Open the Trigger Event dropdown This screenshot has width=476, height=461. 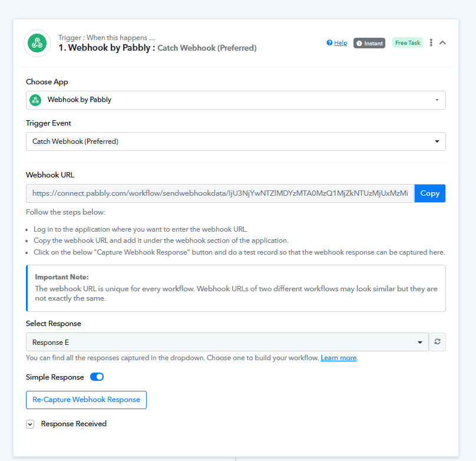pos(236,141)
